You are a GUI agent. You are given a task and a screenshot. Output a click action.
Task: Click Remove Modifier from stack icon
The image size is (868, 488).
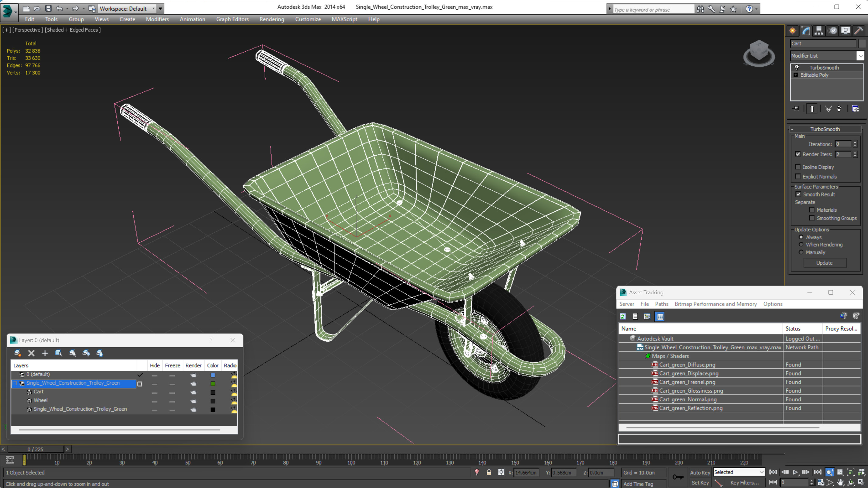click(x=839, y=109)
